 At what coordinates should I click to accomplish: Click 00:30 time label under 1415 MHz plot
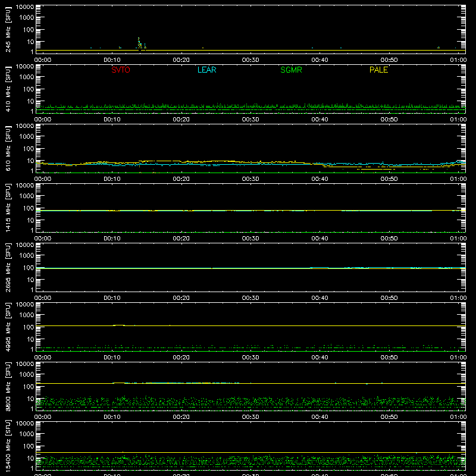[250, 239]
